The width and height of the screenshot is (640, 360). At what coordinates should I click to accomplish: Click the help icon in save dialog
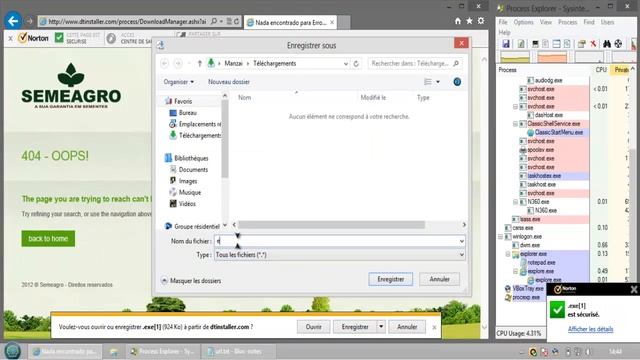[x=457, y=82]
